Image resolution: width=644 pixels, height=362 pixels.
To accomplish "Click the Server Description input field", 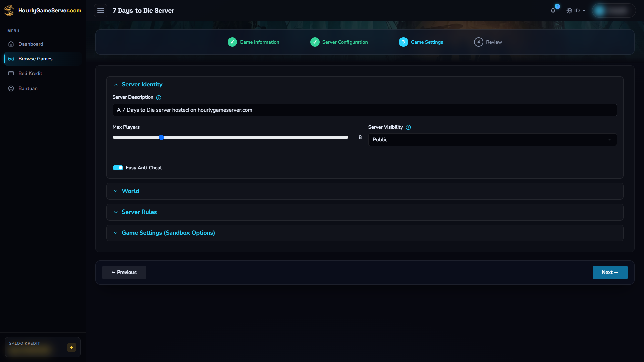I will tap(365, 110).
